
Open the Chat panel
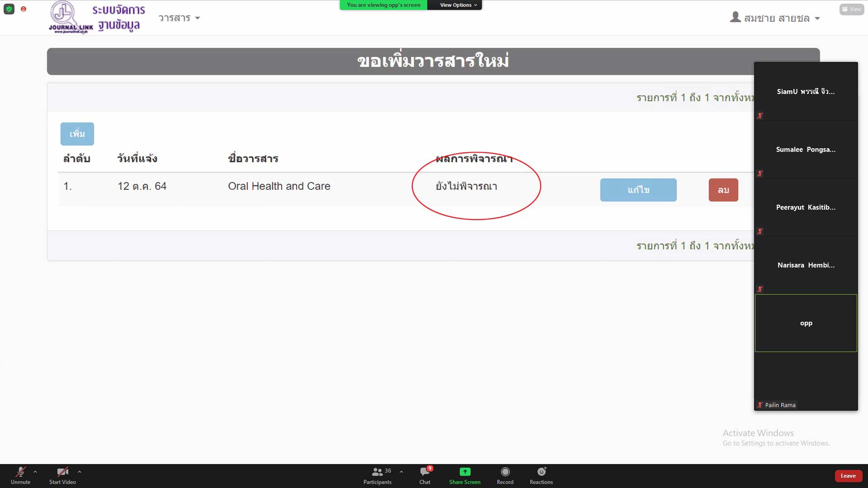(425, 472)
